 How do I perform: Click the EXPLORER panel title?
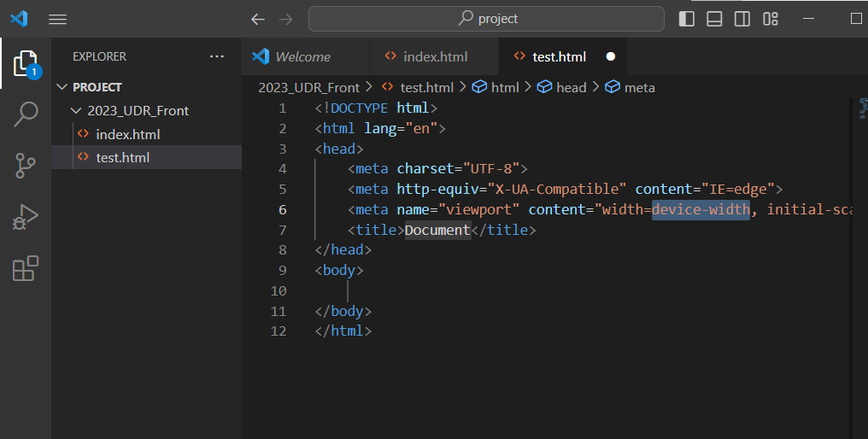coord(100,56)
